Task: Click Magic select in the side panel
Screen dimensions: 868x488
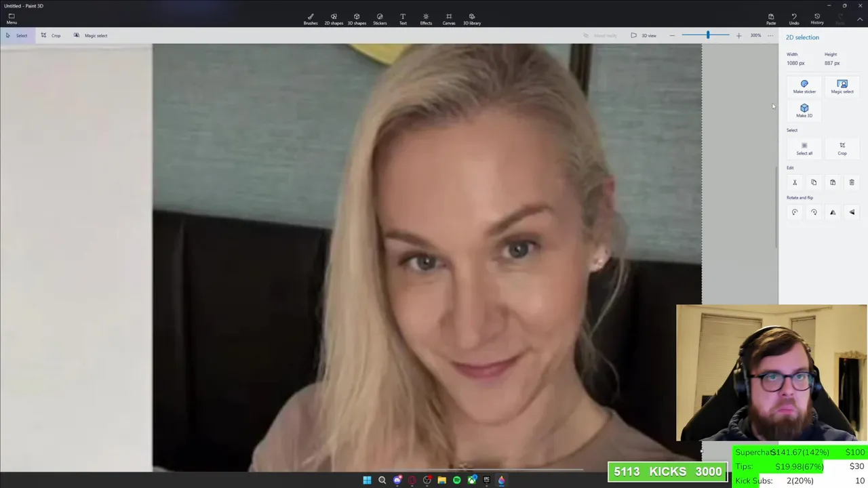Action: click(842, 87)
